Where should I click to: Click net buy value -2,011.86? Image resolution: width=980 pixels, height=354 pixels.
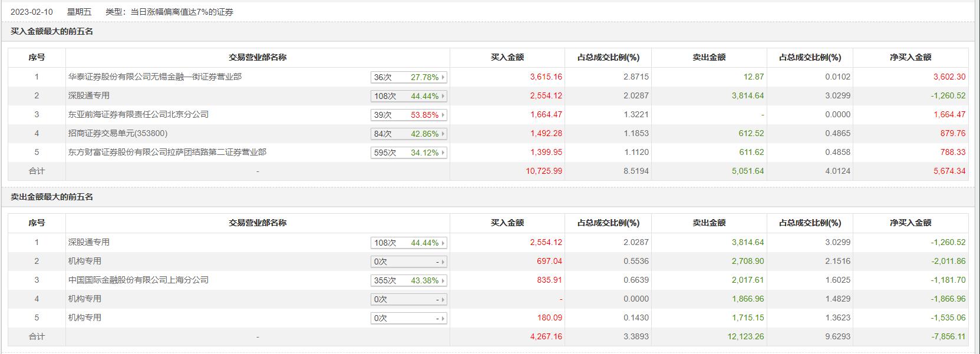point(948,261)
